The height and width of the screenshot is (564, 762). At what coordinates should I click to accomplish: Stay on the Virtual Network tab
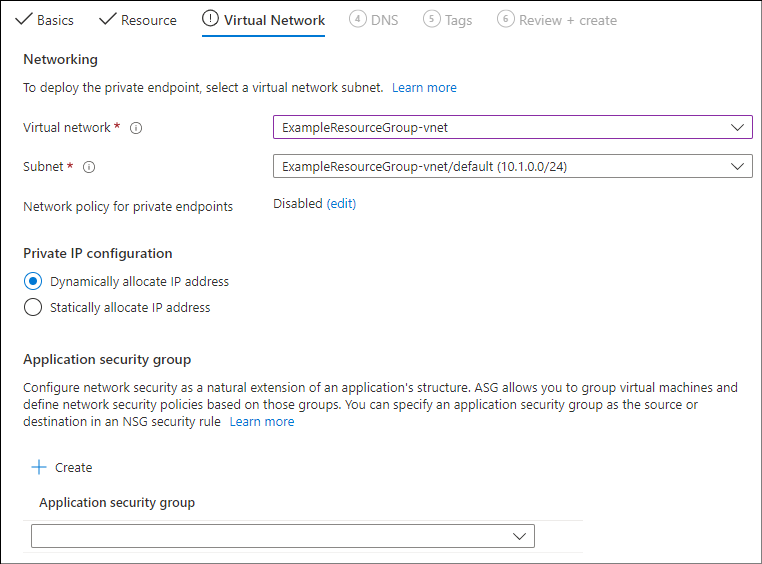pyautogui.click(x=263, y=20)
